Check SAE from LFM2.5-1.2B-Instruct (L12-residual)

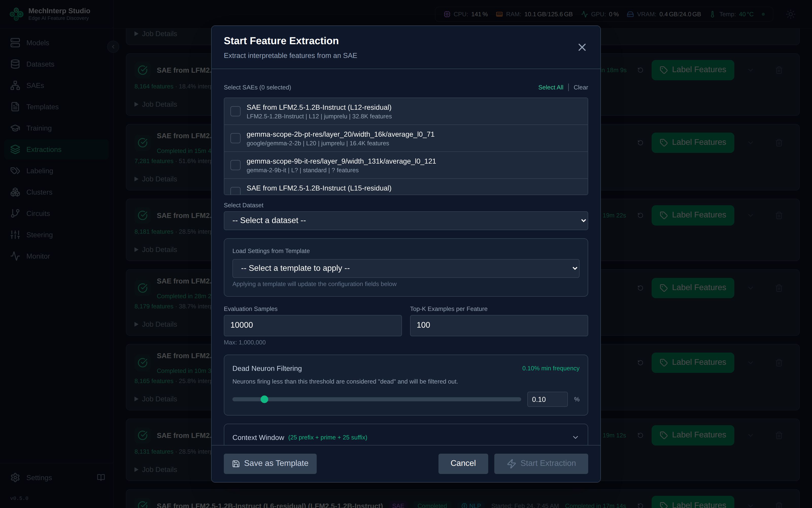tap(235, 111)
